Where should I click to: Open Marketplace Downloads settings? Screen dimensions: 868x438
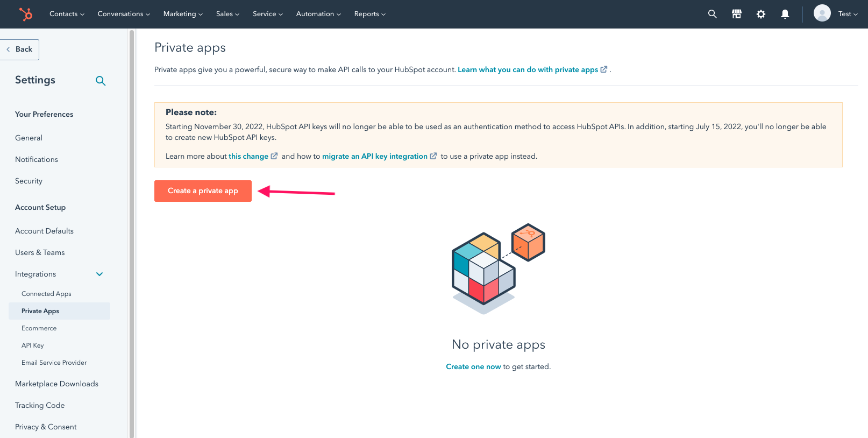(x=56, y=384)
